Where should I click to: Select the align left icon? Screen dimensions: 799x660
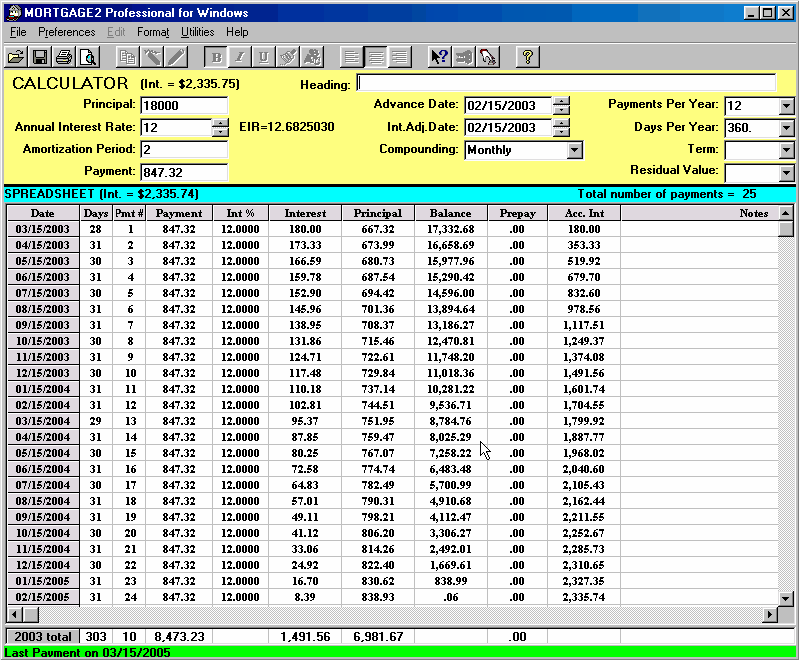pos(351,57)
